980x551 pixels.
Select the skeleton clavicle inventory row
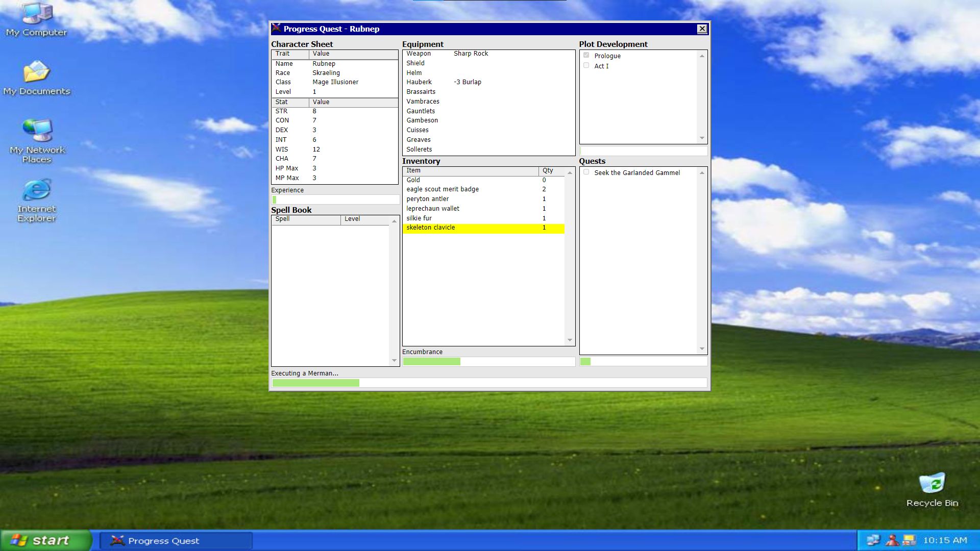click(483, 228)
